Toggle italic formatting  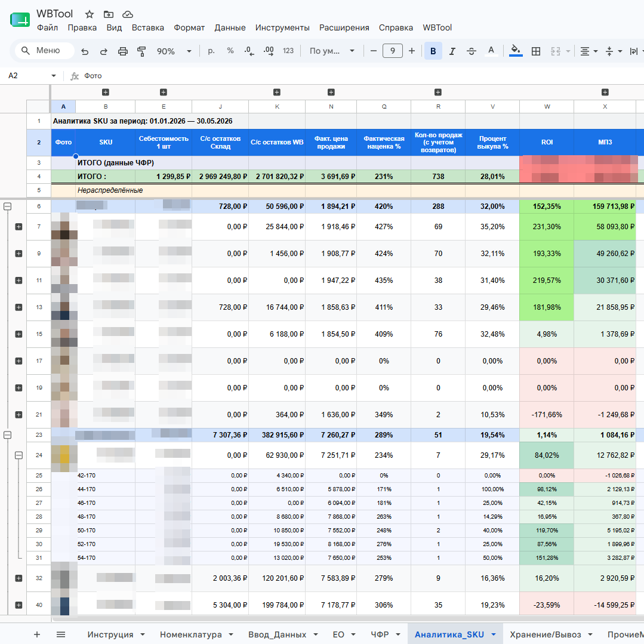pos(452,51)
